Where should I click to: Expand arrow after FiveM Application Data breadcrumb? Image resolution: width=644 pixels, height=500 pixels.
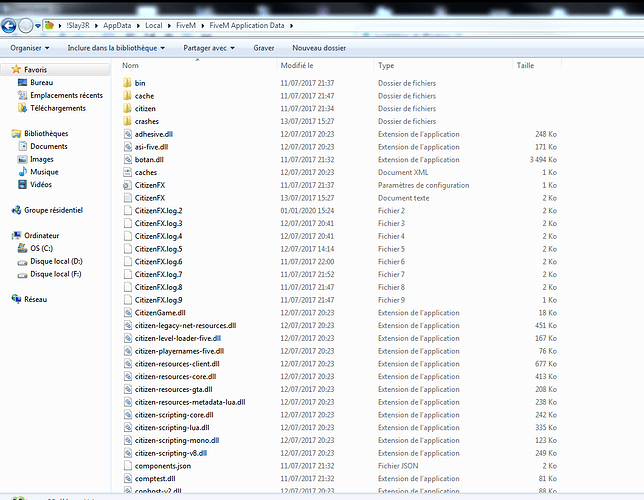(x=291, y=26)
